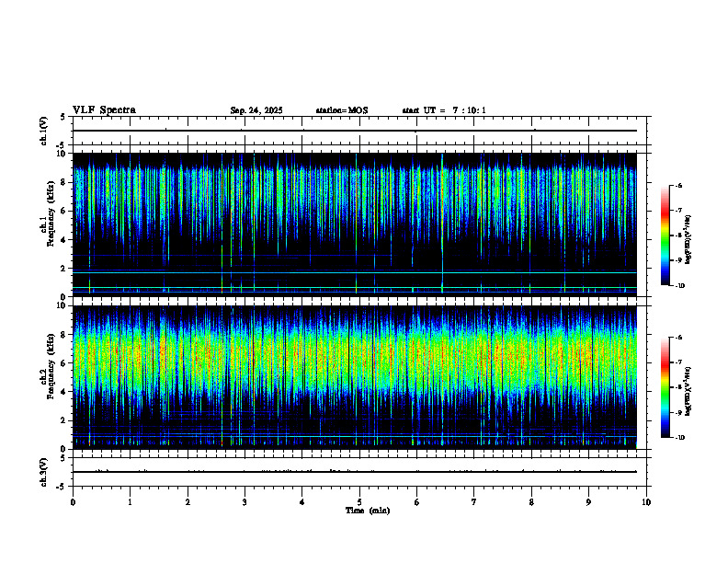Viewport: 728px width, 563px height.
Task: Click the "station=MOS" header label
Action: 342,110
